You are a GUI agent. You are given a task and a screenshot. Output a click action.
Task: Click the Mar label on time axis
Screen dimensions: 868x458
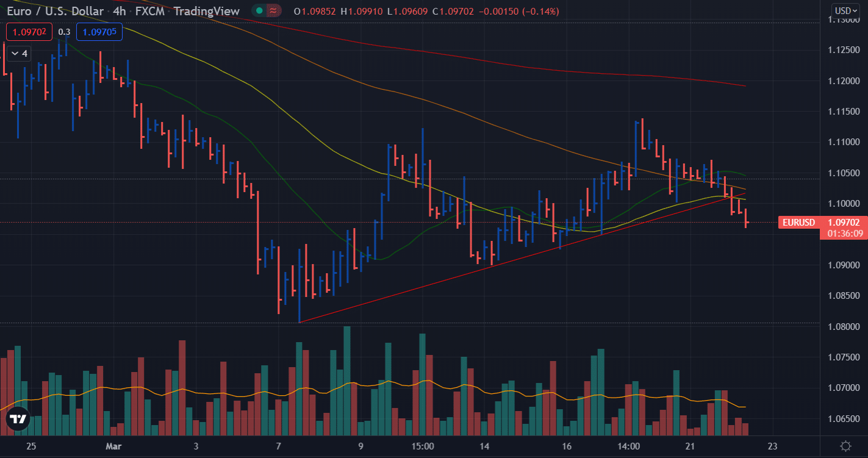[113, 446]
